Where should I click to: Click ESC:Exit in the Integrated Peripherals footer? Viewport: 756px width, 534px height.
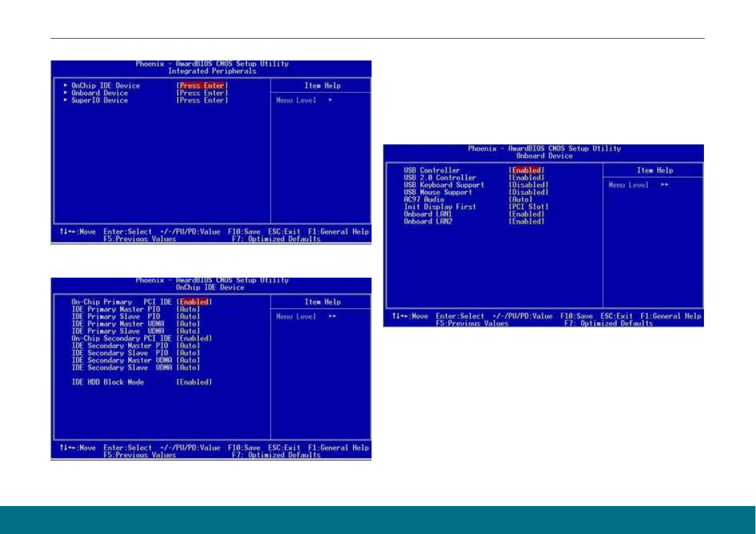(284, 232)
